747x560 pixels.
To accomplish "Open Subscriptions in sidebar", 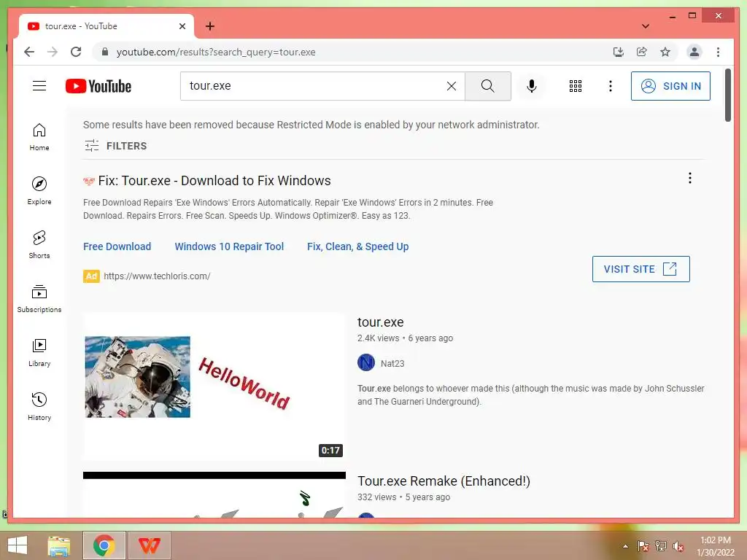I will click(39, 298).
